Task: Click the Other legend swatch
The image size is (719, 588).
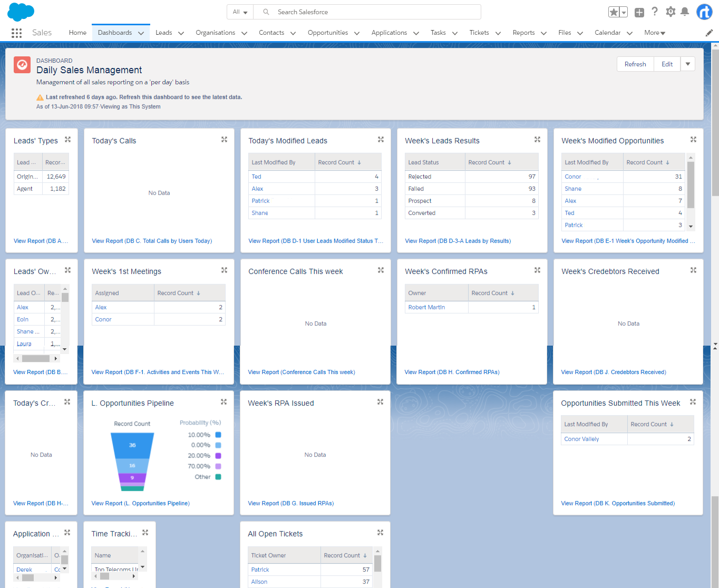Action: 218,477
